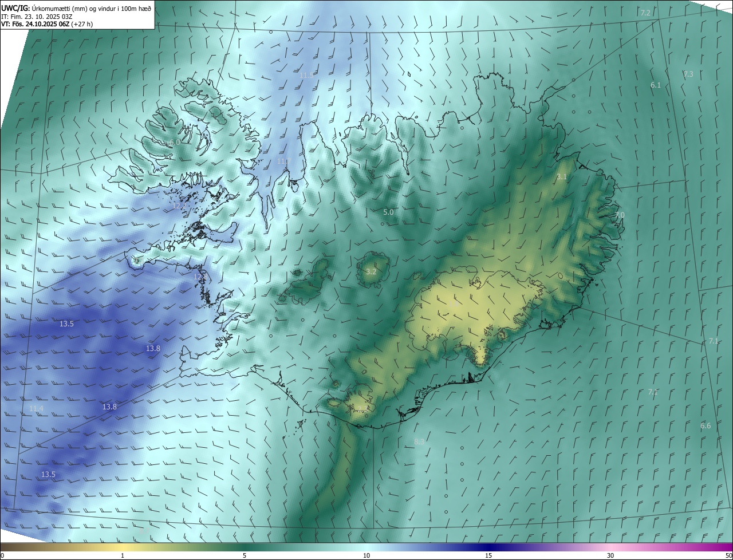
Task: Click the 5.0 value in north Iceland
Action: (388, 212)
